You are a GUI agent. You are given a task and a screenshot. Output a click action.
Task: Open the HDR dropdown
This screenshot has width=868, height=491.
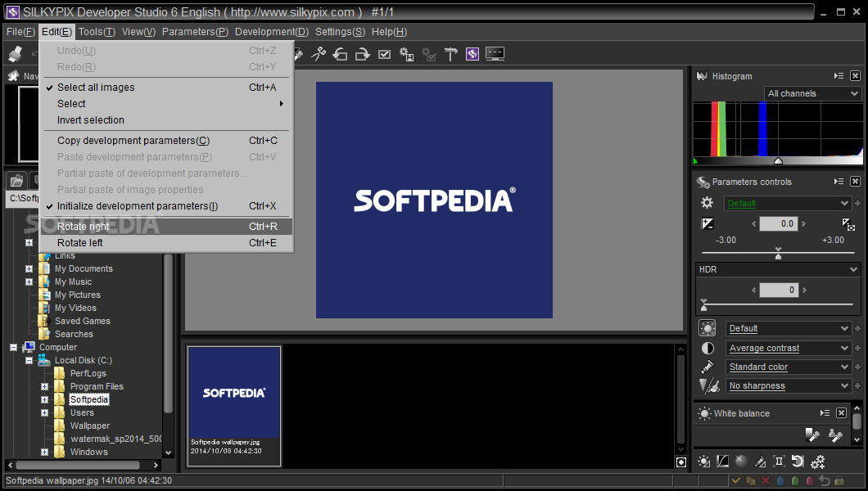tap(777, 269)
